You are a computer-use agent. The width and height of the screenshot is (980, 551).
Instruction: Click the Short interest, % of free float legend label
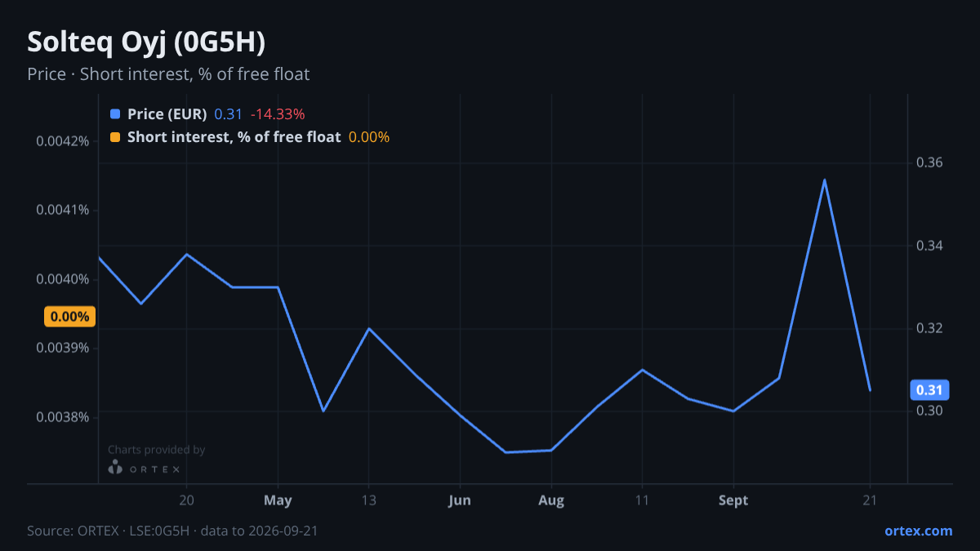point(234,137)
